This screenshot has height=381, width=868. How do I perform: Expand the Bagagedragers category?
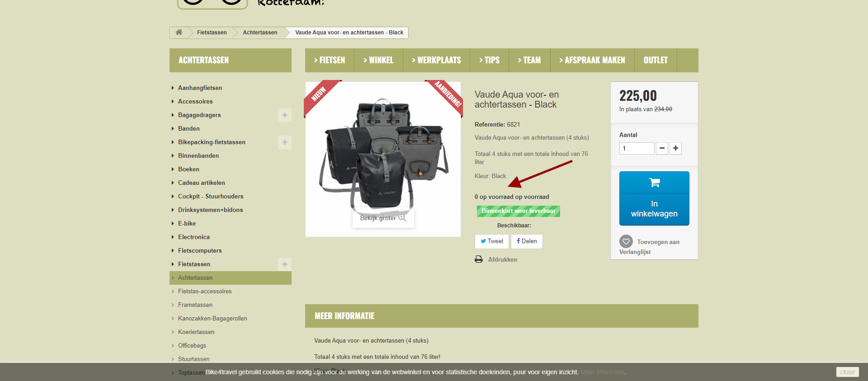[x=285, y=115]
